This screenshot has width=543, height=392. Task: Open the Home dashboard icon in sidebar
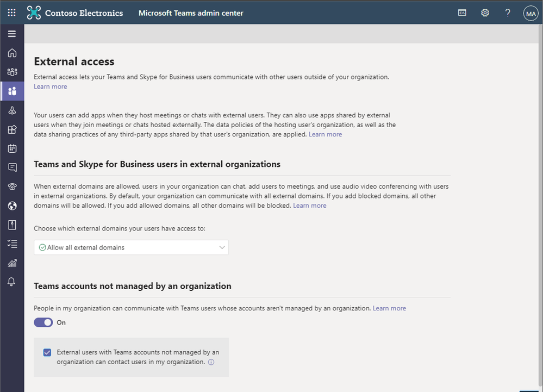click(x=11, y=53)
